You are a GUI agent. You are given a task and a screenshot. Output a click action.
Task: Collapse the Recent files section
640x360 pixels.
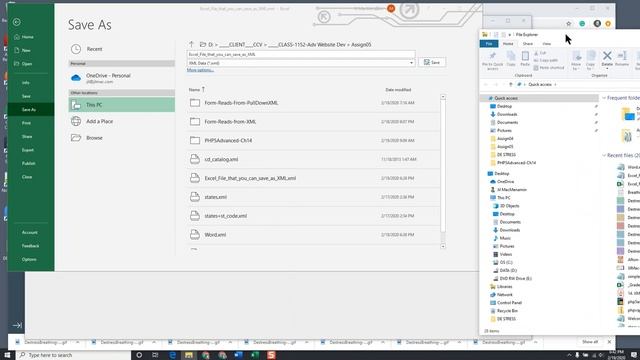[x=604, y=156]
